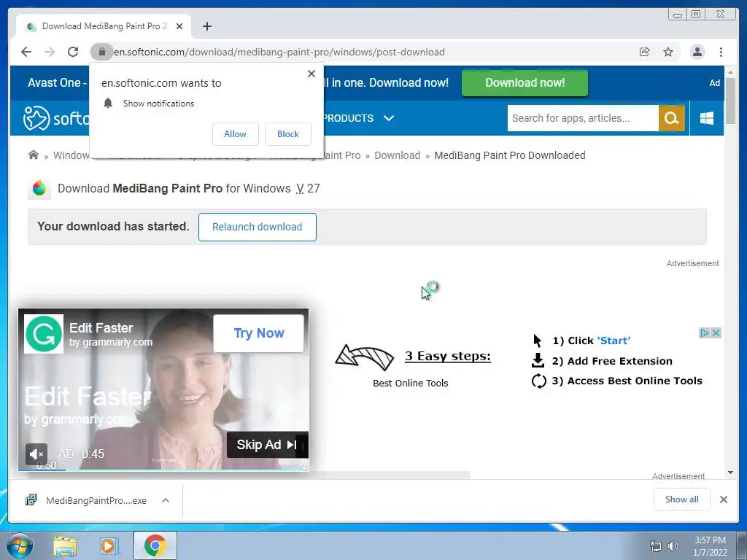This screenshot has width=747, height=560.
Task: Share this page via address bar icon
Action: [x=645, y=52]
